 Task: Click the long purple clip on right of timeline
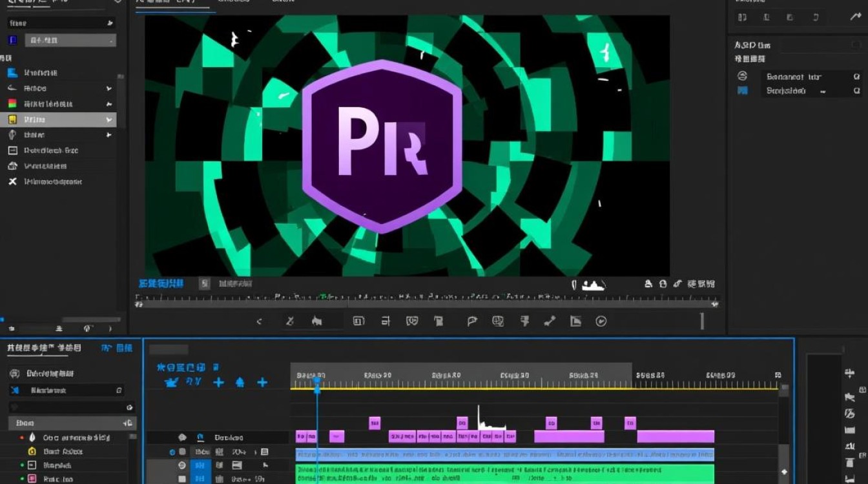point(676,437)
